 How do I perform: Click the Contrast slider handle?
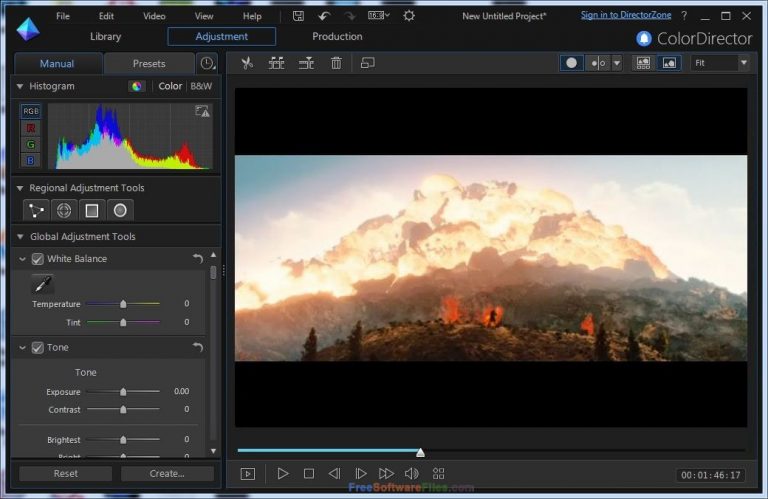click(123, 409)
